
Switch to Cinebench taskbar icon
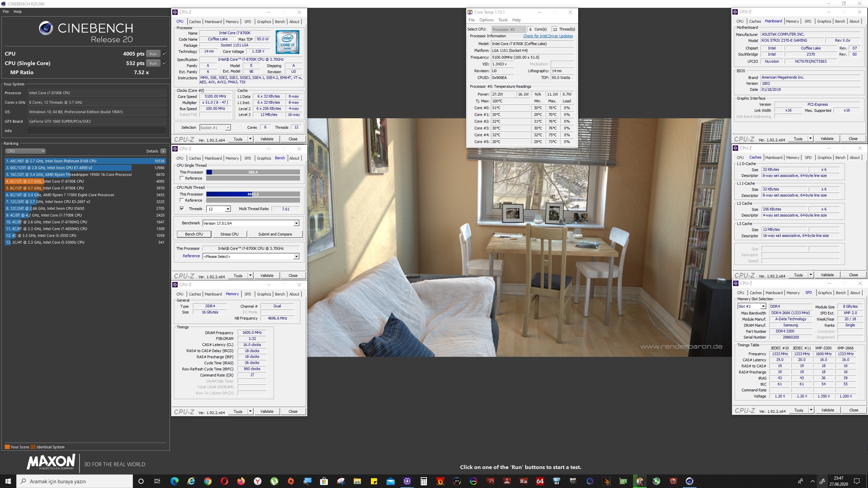tap(689, 481)
